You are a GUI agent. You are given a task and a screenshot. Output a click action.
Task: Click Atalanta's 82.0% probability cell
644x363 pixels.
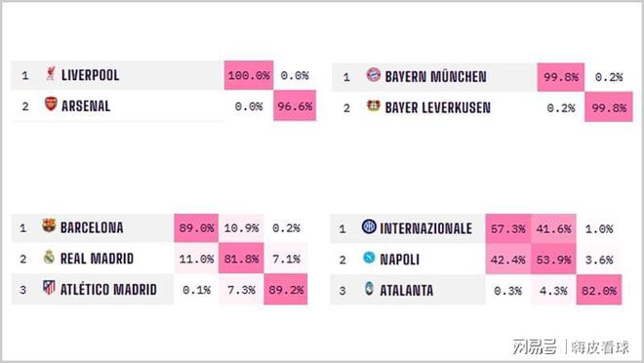tap(599, 291)
